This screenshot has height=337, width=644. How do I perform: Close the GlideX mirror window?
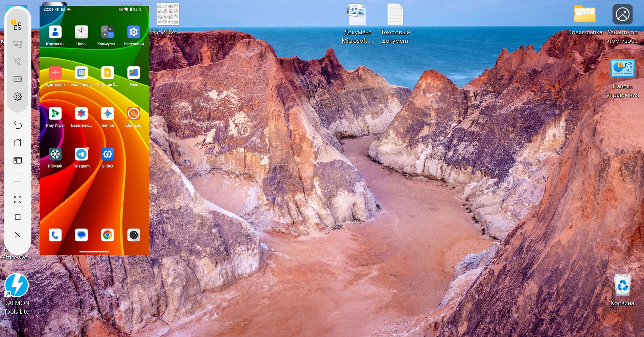click(18, 235)
